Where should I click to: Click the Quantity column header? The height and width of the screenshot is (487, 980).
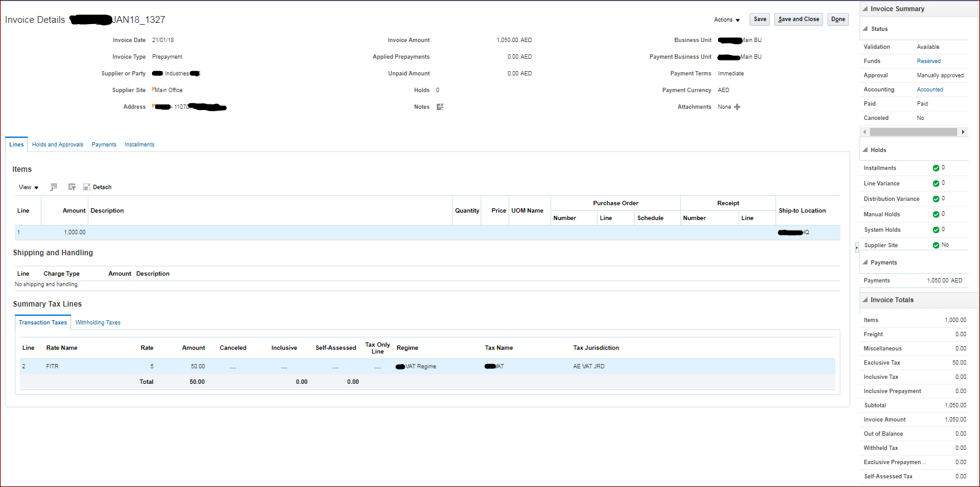pos(467,211)
